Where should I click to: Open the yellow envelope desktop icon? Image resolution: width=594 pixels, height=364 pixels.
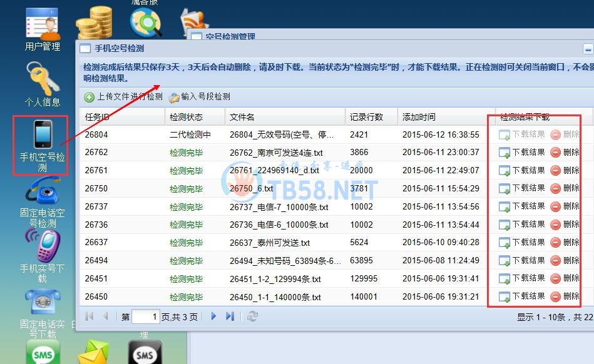pos(93,353)
